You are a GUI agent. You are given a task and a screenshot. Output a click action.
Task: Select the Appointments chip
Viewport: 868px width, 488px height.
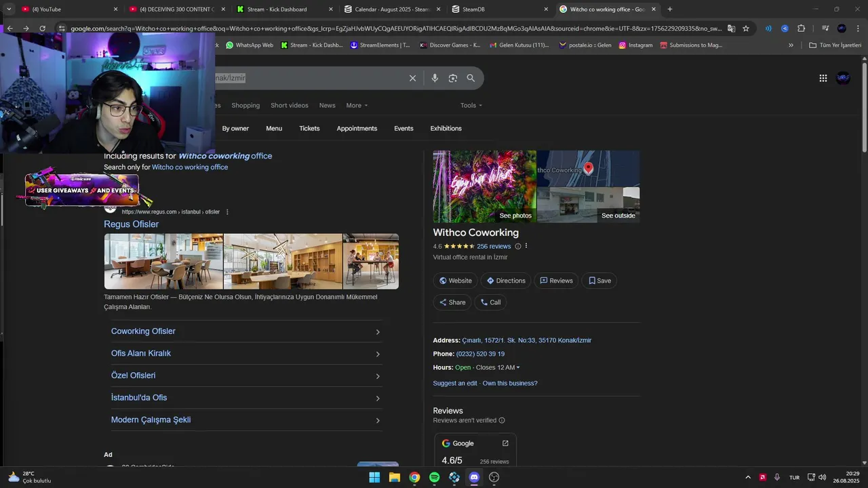click(357, 128)
